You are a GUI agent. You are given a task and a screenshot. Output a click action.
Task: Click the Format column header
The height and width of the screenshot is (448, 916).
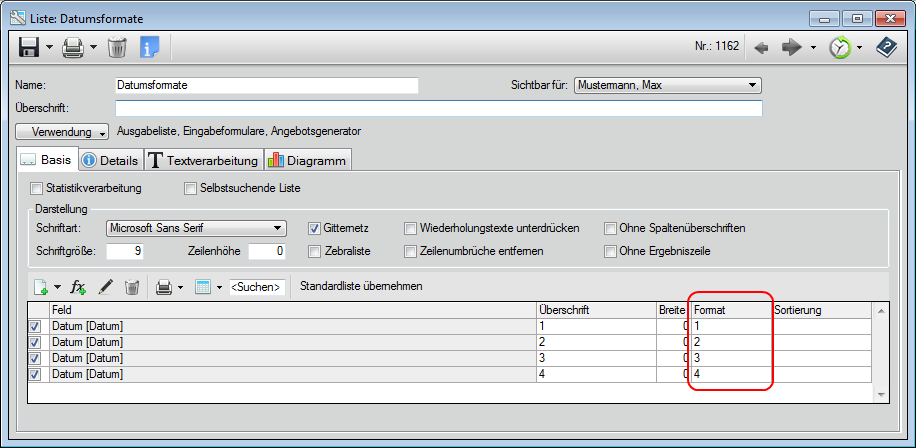tap(731, 310)
